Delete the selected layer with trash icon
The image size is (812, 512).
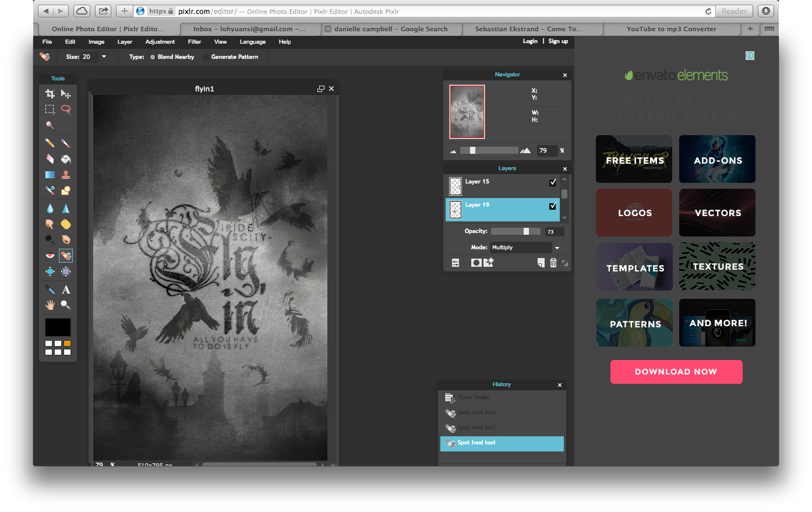(553, 263)
